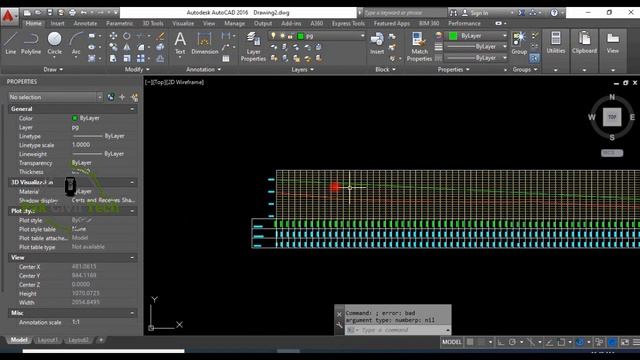Toggle polar tracking in status bar
This screenshot has height=360, width=640.
click(513, 342)
